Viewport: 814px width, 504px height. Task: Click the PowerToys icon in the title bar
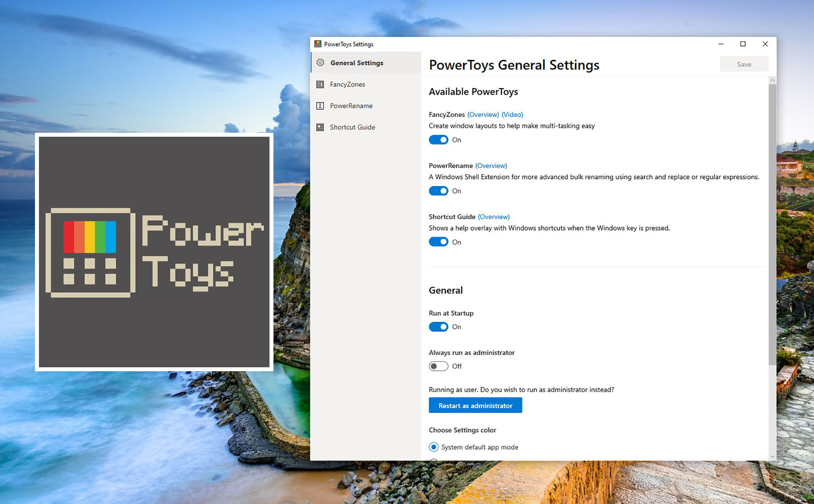click(318, 44)
